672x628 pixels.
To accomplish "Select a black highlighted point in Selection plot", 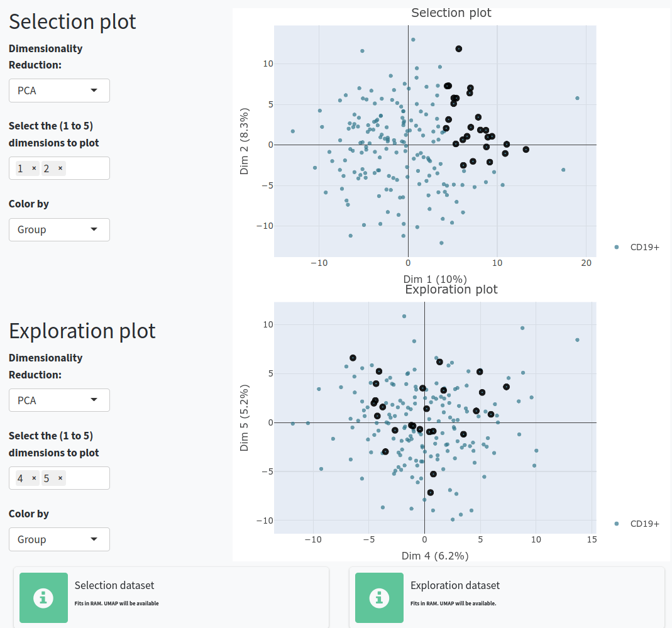I will (458, 48).
